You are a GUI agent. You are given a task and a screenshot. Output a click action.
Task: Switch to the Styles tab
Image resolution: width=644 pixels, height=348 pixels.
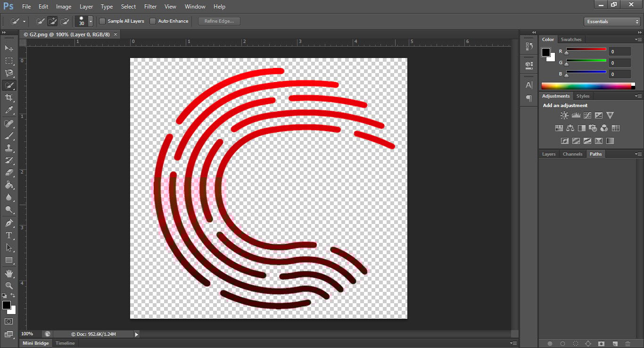[583, 96]
